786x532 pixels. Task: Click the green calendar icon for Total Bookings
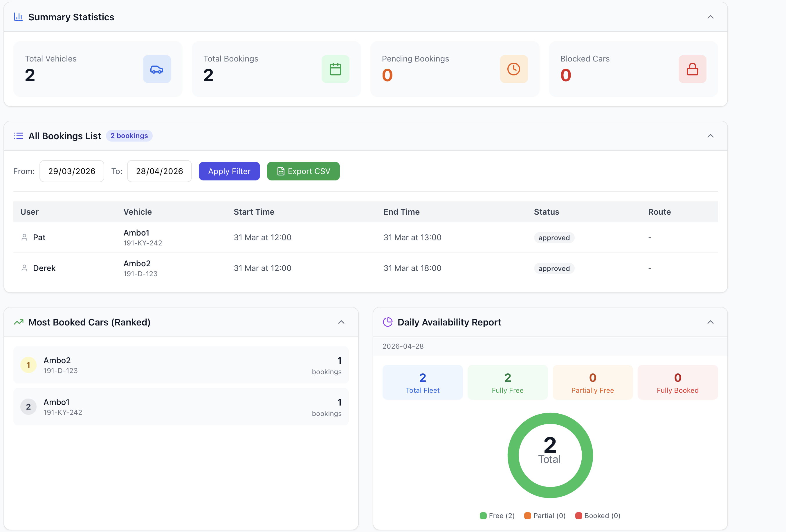[335, 69]
